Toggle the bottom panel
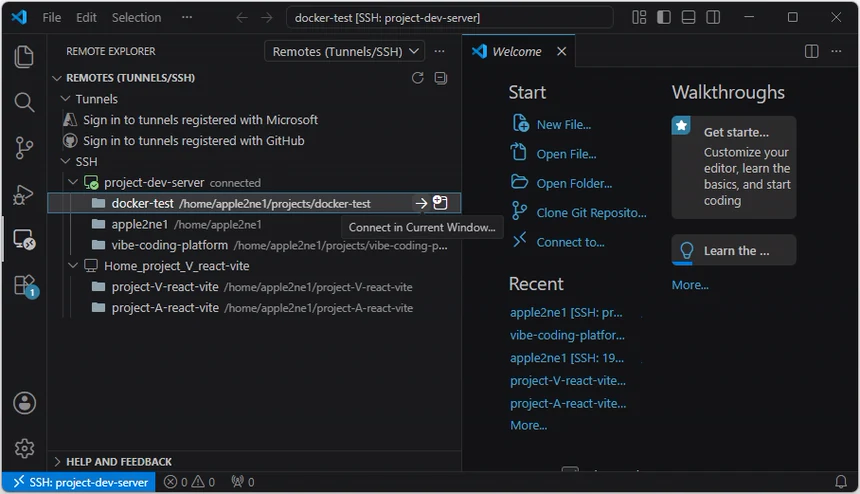The image size is (860, 494). 688,18
